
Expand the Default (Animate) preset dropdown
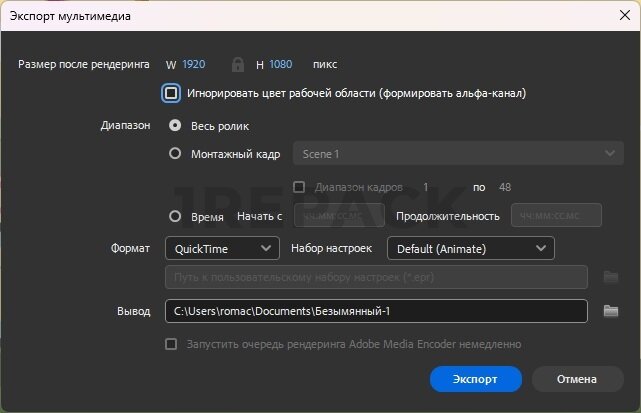coord(472,247)
